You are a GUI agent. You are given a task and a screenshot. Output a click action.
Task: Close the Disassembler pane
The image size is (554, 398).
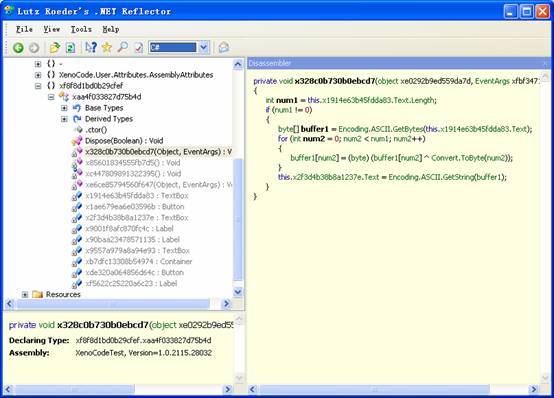[x=545, y=63]
